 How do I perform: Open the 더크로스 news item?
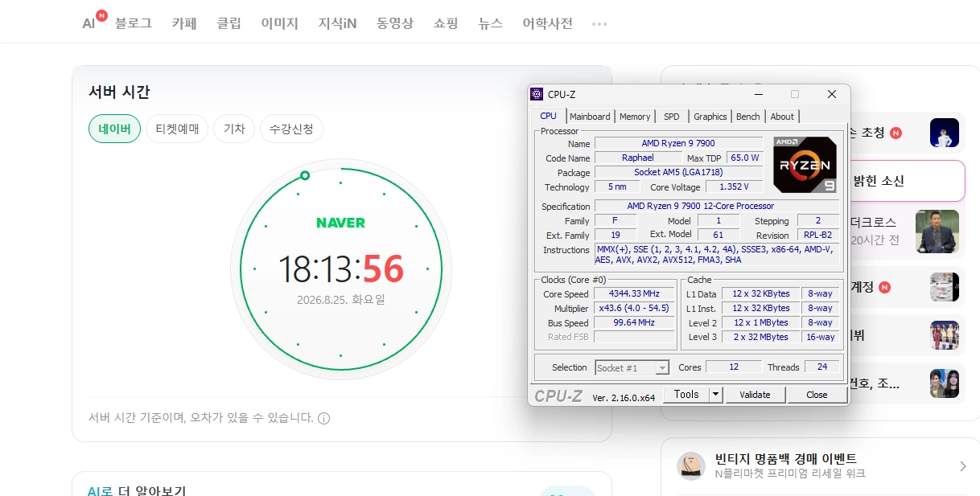click(873, 222)
